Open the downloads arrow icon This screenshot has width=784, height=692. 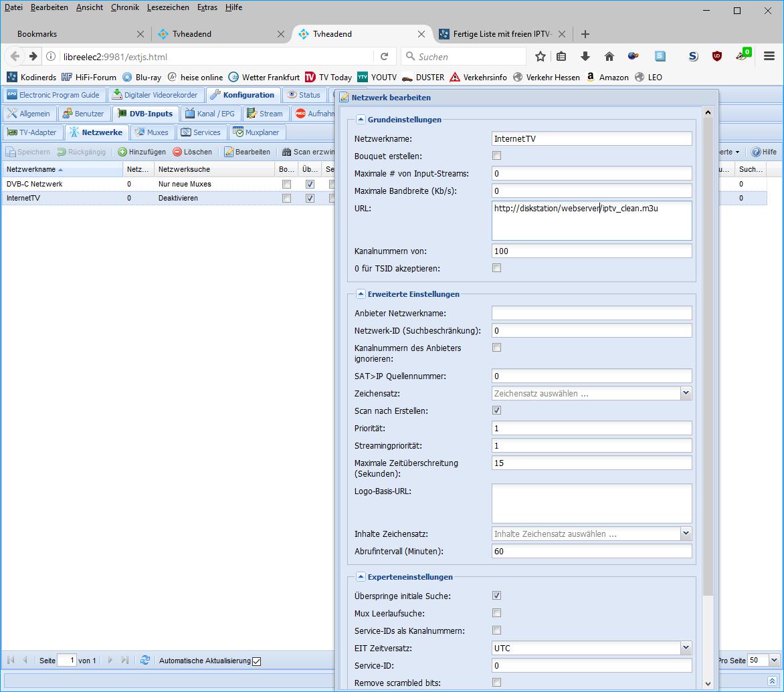(x=585, y=56)
